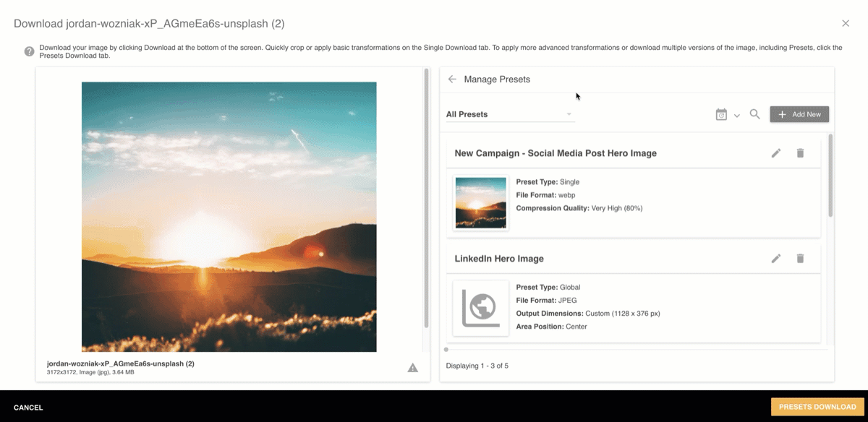Click the warning triangle icon
The height and width of the screenshot is (422, 868).
(412, 368)
